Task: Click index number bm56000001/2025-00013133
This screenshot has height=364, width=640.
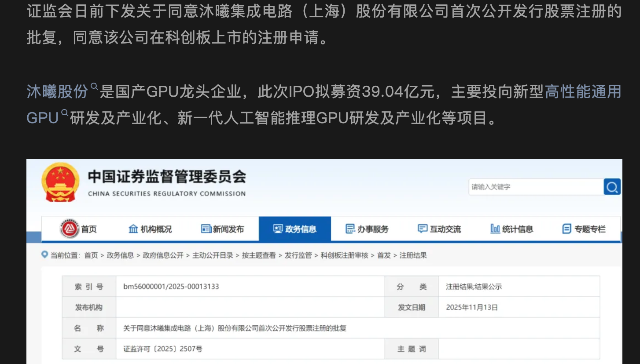Action: [x=171, y=287]
